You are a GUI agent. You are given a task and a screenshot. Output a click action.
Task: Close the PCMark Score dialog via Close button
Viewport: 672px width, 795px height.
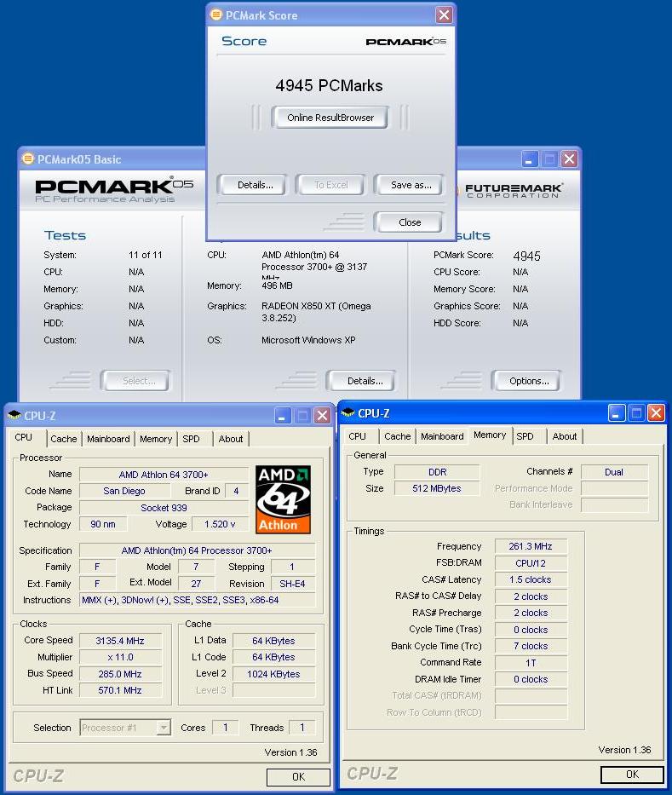409,222
